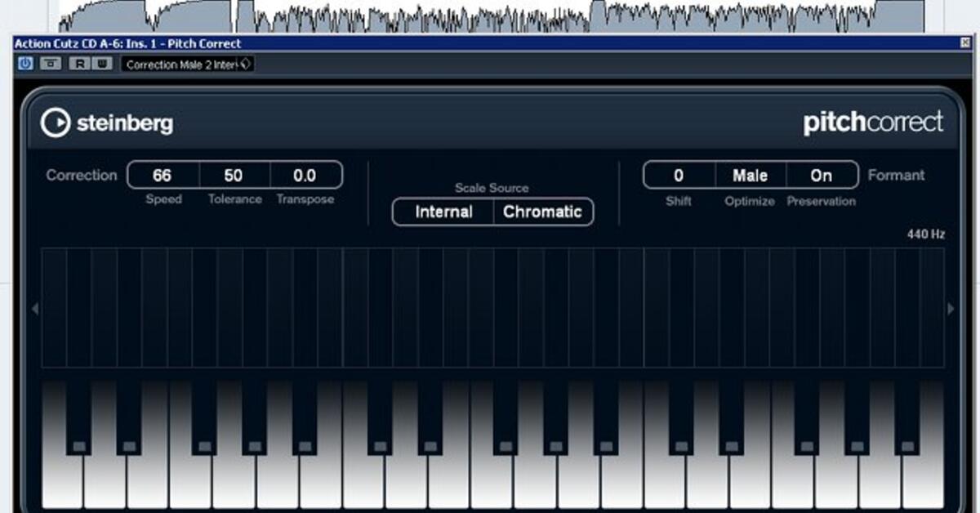Enable Read automation with the R button
Image resolution: width=980 pixels, height=513 pixels.
tap(81, 63)
